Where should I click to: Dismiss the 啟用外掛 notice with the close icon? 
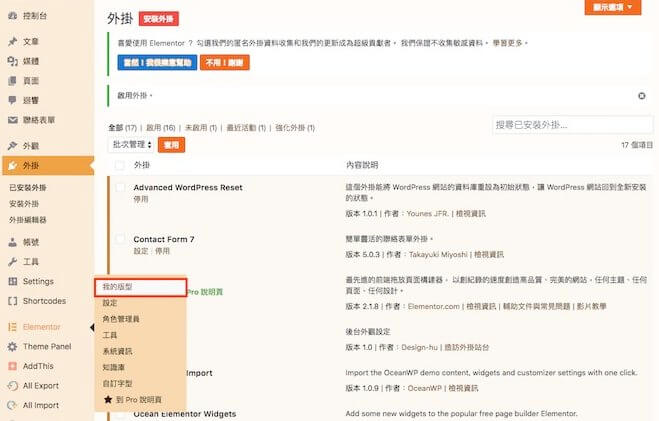click(x=641, y=96)
